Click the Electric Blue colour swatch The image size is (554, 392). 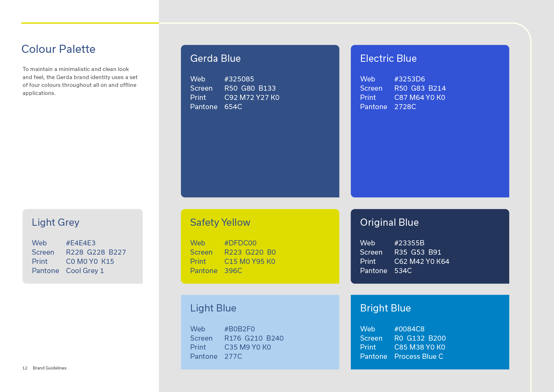(x=430, y=150)
